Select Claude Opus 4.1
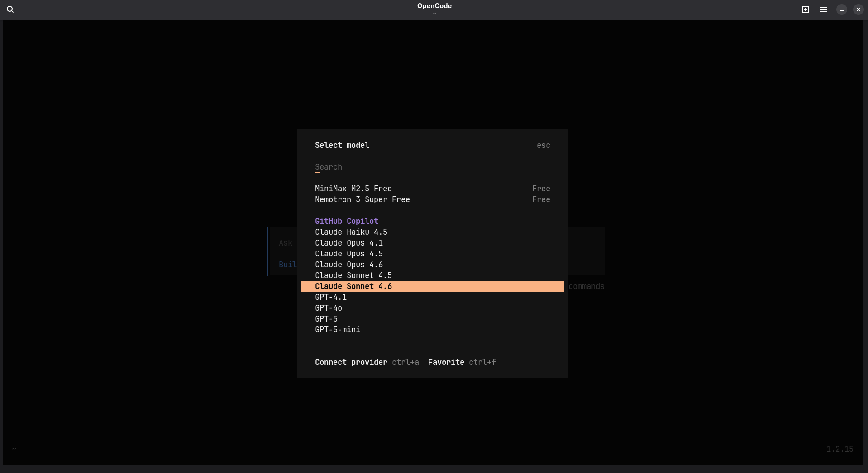This screenshot has width=868, height=473. (349, 243)
